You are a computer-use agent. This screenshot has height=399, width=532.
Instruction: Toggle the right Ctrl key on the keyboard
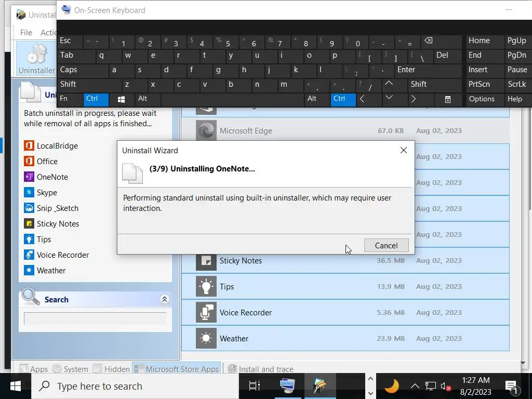click(343, 99)
